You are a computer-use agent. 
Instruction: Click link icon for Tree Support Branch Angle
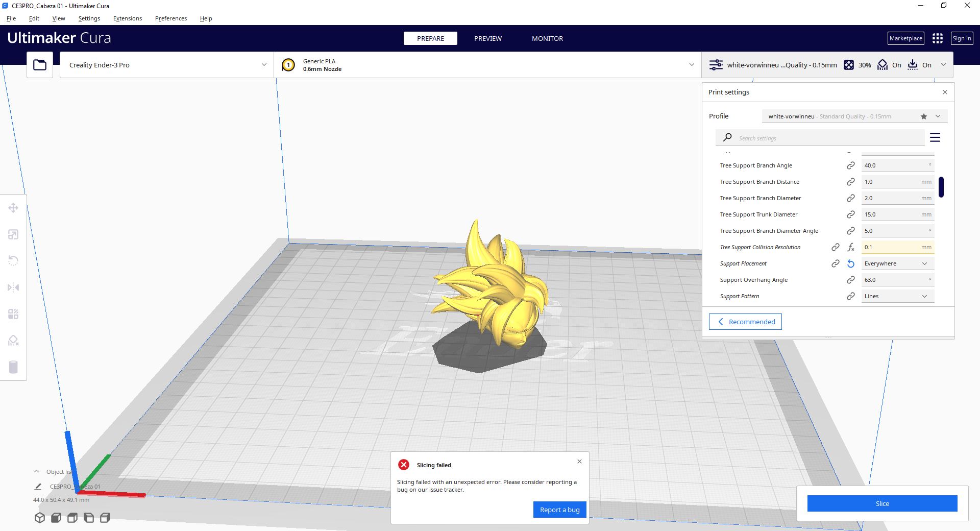[850, 165]
